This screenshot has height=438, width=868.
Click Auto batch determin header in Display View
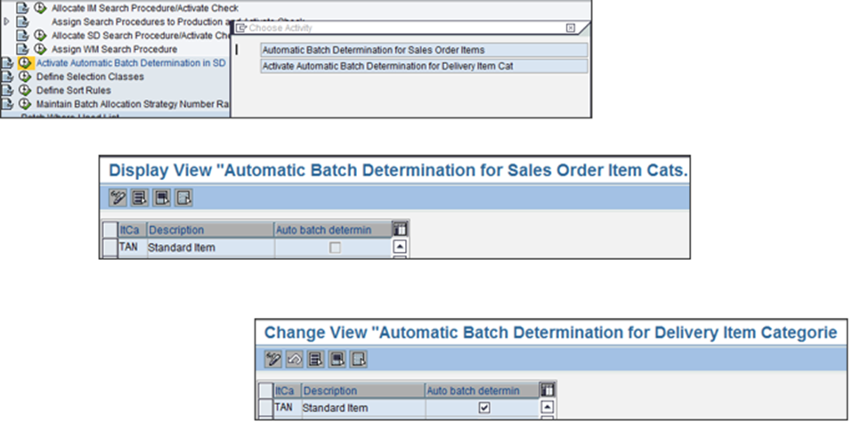(333, 230)
